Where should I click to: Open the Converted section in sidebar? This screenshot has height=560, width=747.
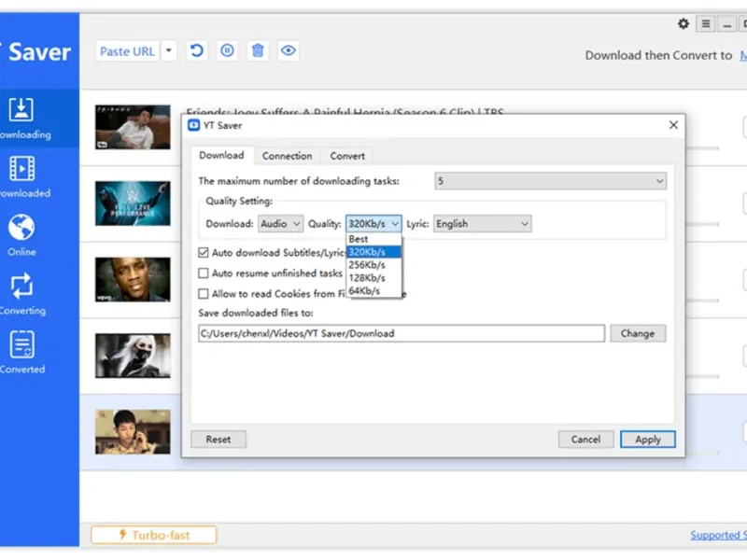tap(22, 353)
